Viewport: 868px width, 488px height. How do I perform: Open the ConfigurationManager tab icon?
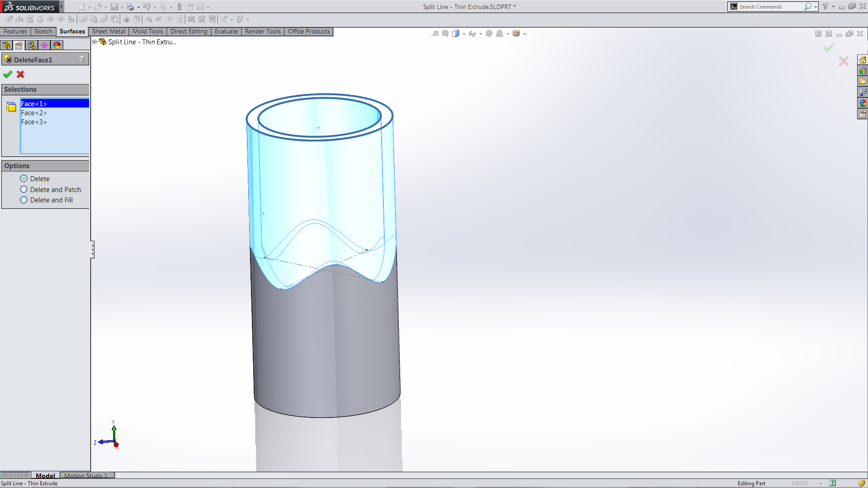point(32,45)
